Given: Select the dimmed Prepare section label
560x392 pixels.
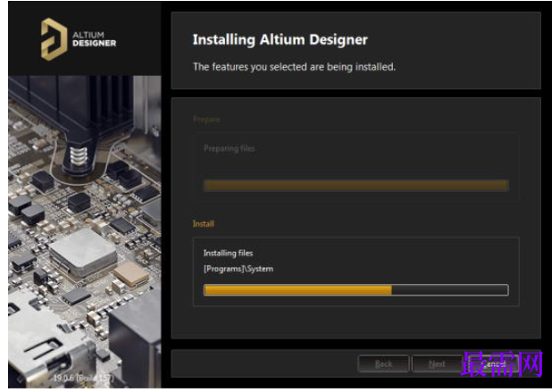Looking at the screenshot, I should click(206, 120).
